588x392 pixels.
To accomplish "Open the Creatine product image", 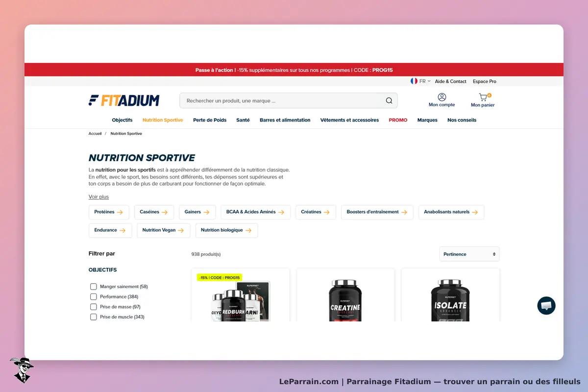I will point(345,300).
